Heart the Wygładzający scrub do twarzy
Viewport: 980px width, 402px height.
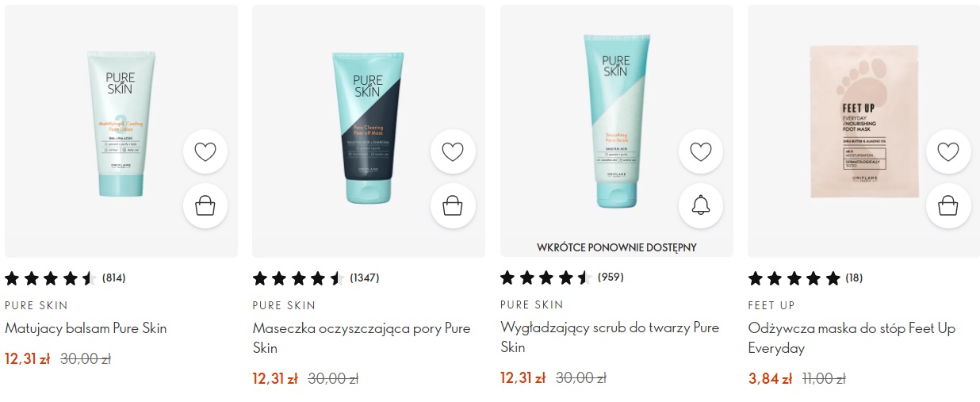click(x=701, y=151)
